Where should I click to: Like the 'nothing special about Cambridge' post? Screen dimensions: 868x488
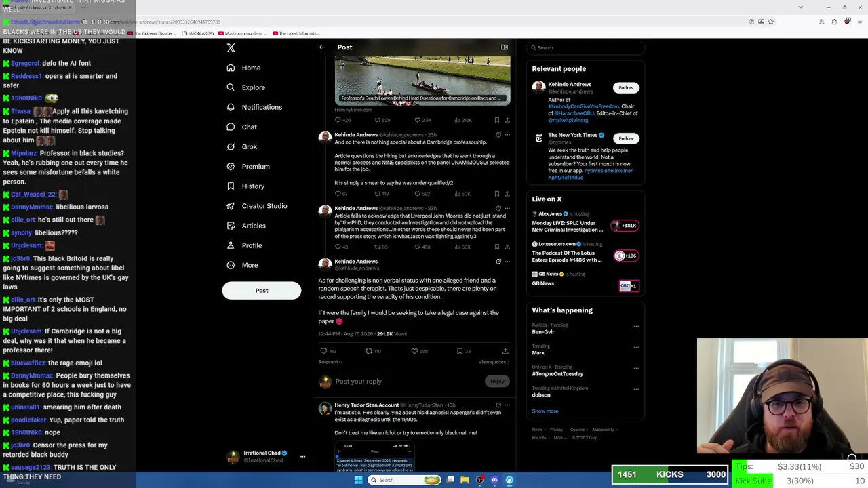(417, 194)
